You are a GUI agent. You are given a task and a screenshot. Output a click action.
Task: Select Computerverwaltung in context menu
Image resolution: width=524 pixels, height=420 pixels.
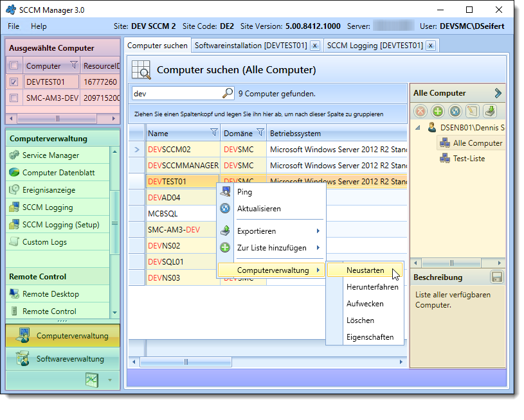click(271, 270)
